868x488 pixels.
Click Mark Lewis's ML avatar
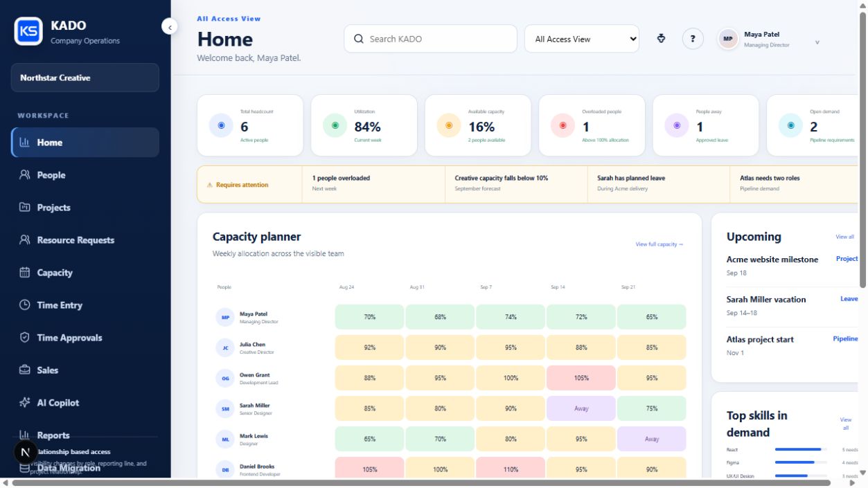225,440
